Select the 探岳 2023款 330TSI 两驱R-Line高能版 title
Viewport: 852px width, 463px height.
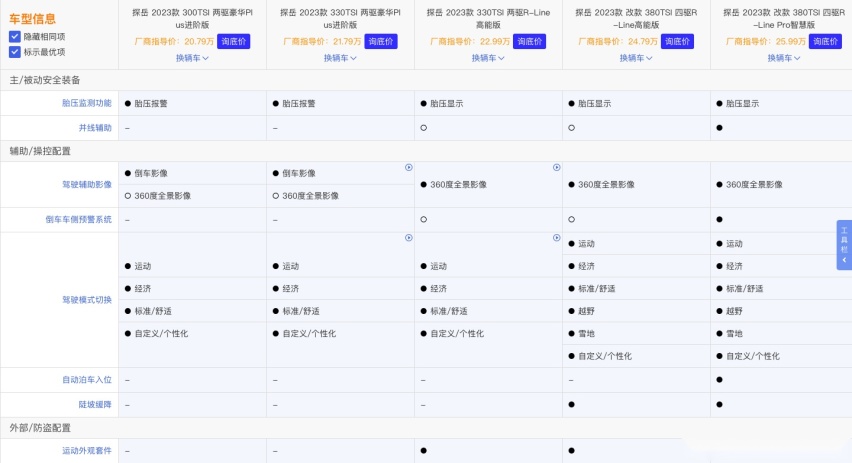(488, 18)
